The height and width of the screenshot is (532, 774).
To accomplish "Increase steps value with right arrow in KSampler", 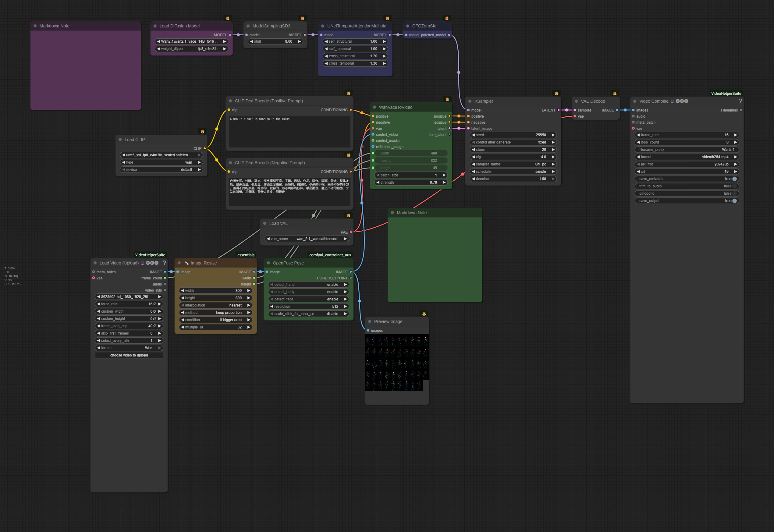I will pyautogui.click(x=553, y=150).
